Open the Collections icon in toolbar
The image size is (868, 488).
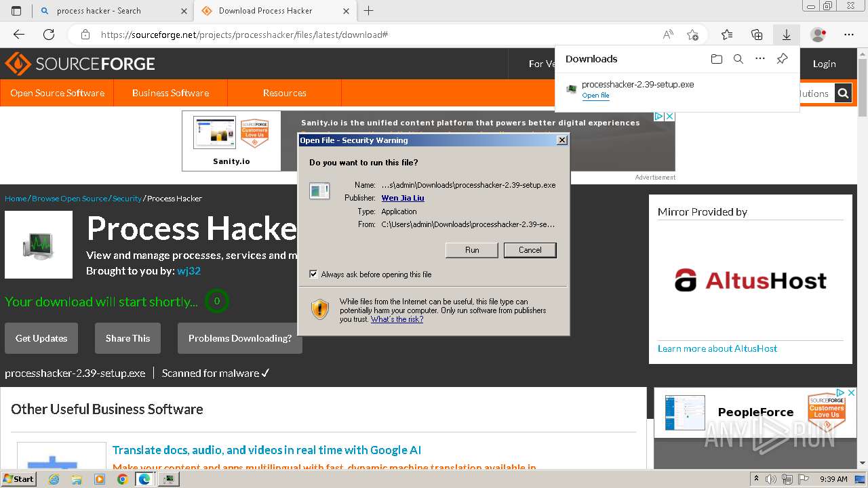(757, 35)
